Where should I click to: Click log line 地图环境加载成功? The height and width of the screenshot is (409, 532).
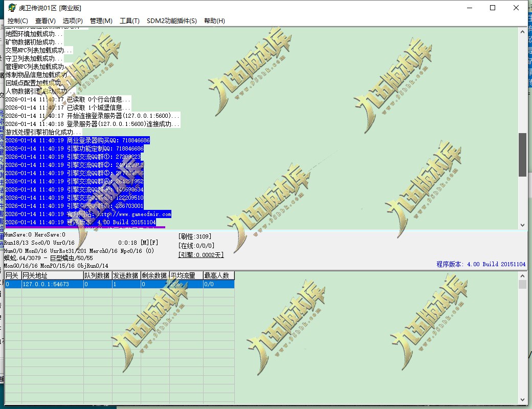point(34,34)
